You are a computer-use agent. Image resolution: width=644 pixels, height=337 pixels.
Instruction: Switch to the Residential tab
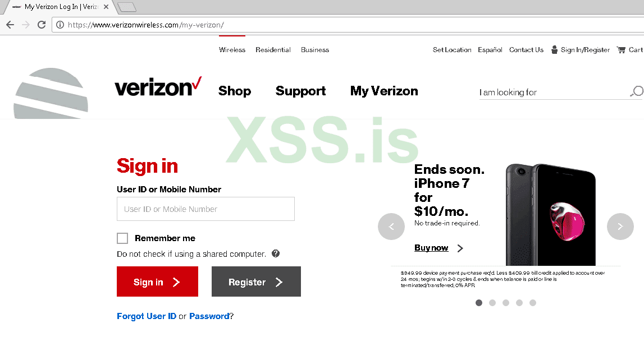[x=273, y=49]
